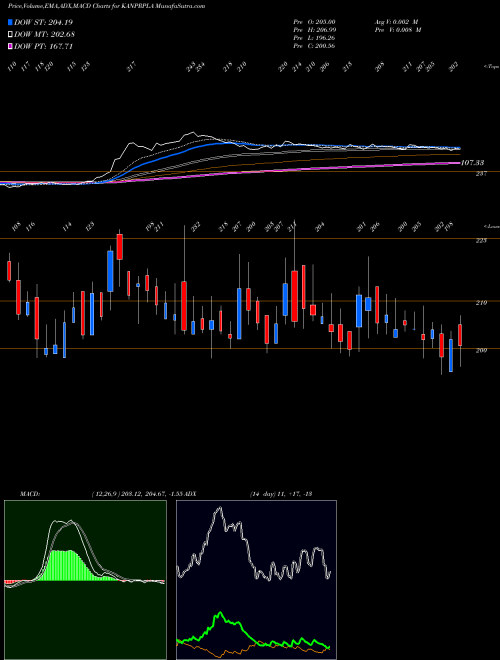
Task: Click the MACD panel title label
Action: (30, 494)
